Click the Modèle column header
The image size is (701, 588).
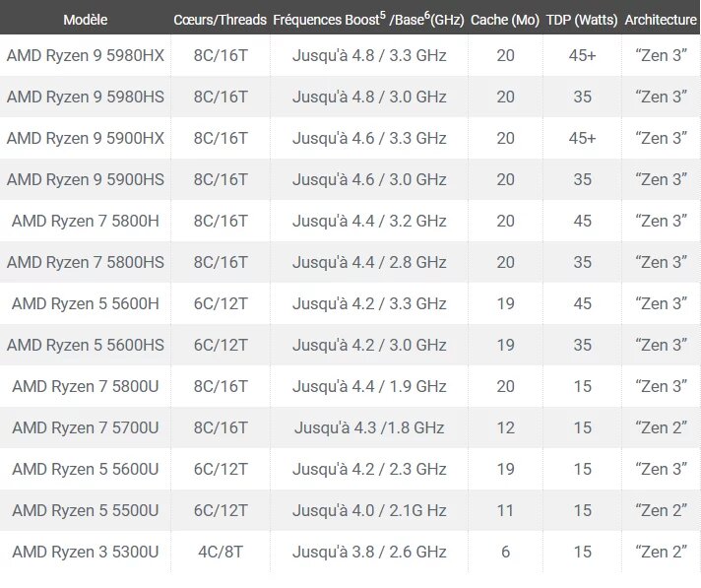[x=85, y=20]
